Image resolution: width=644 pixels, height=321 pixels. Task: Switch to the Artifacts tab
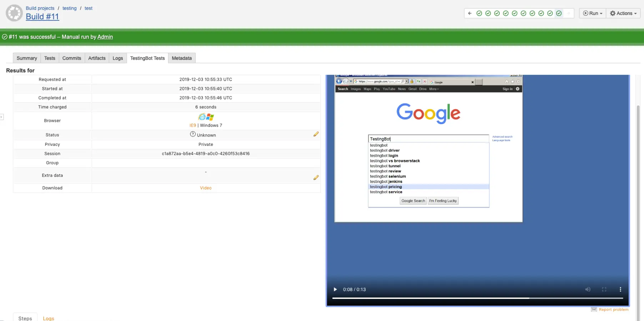pyautogui.click(x=97, y=58)
